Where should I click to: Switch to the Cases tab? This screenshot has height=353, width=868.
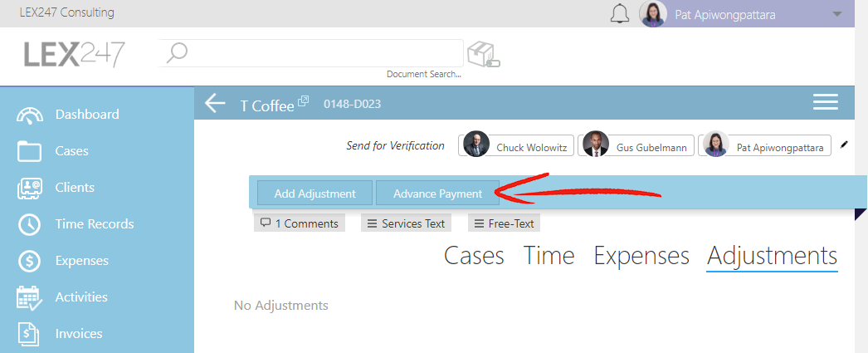pyautogui.click(x=474, y=256)
